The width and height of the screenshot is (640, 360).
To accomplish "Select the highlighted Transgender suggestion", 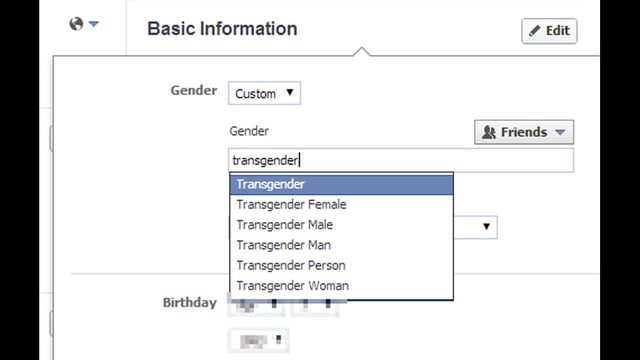I will click(342, 184).
